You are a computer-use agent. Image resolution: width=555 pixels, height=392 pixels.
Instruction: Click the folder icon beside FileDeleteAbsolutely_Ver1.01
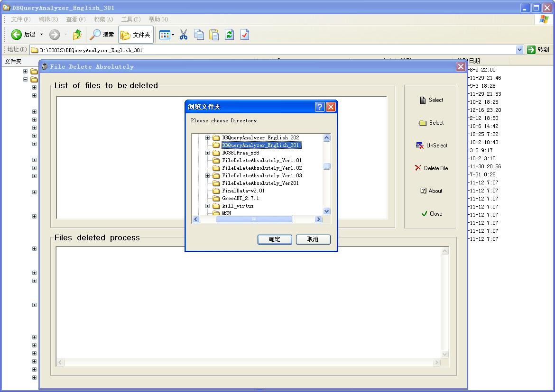pyautogui.click(x=216, y=160)
